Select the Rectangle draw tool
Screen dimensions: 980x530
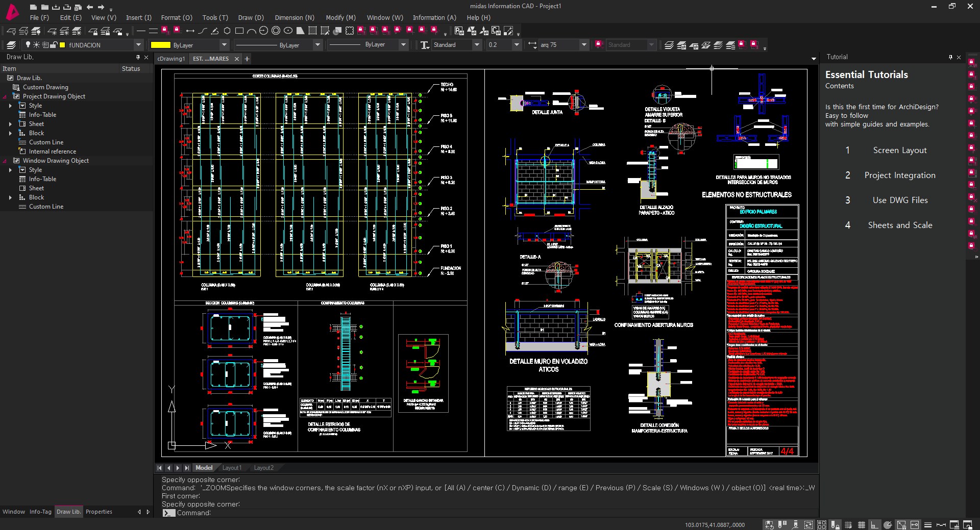tap(239, 31)
